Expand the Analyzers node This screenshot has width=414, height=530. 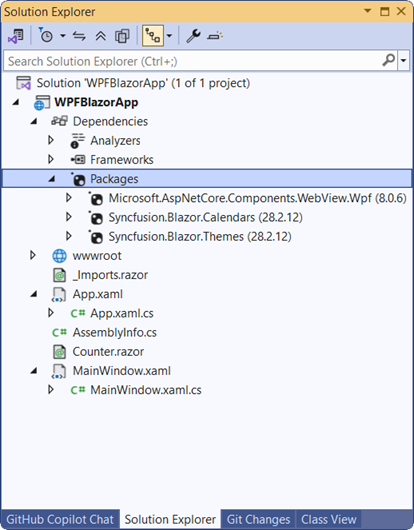coord(51,140)
